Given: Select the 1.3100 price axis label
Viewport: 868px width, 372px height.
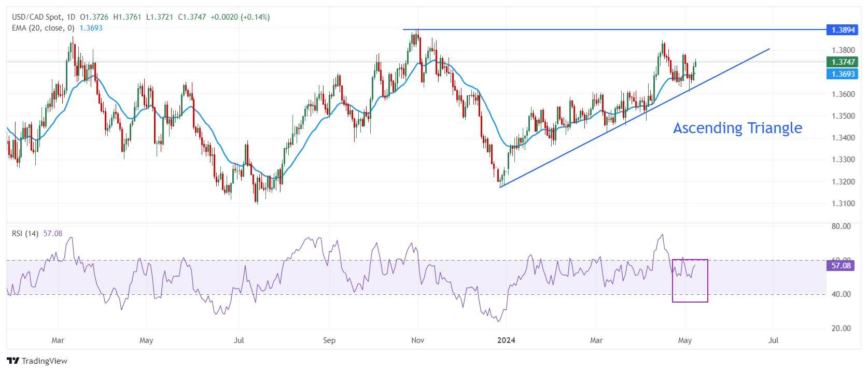Looking at the screenshot, I should pyautogui.click(x=843, y=204).
